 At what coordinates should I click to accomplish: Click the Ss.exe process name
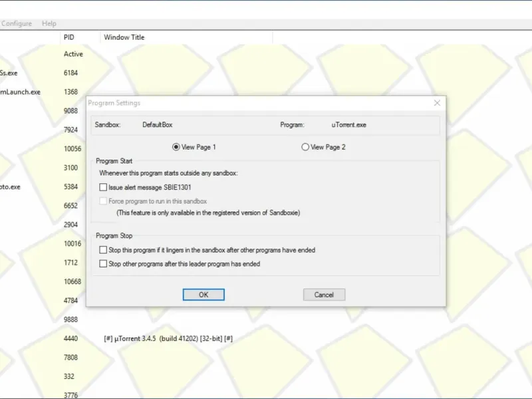pyautogui.click(x=9, y=73)
